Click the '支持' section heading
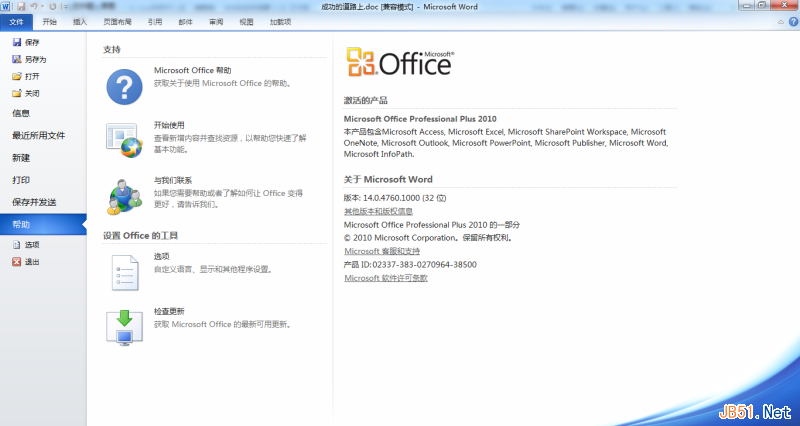 point(112,49)
